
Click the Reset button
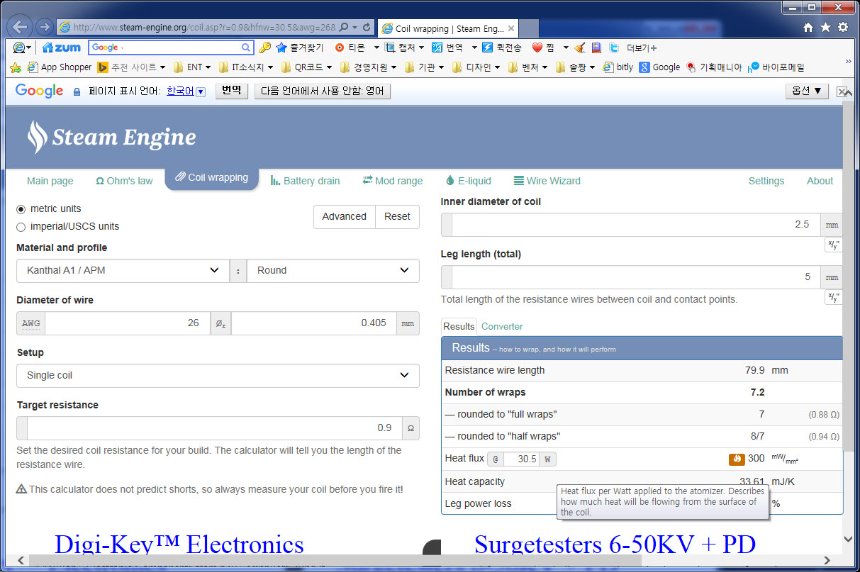(x=397, y=217)
